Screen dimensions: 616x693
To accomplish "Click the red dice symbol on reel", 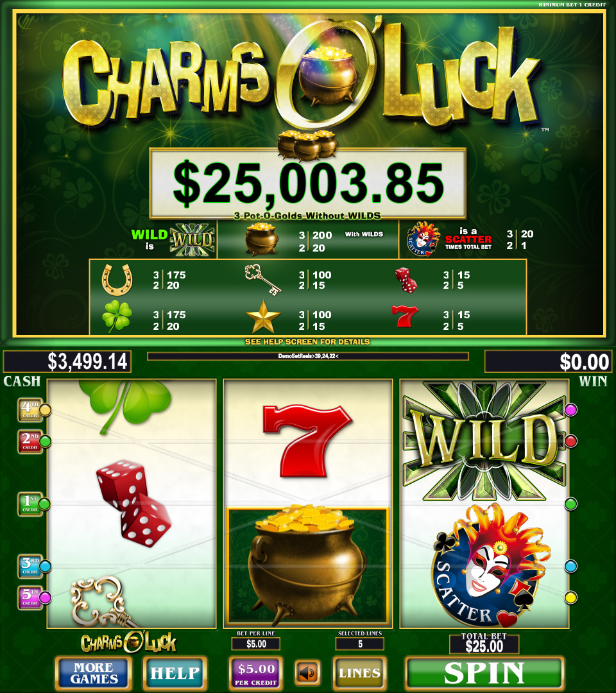I will point(133,504).
